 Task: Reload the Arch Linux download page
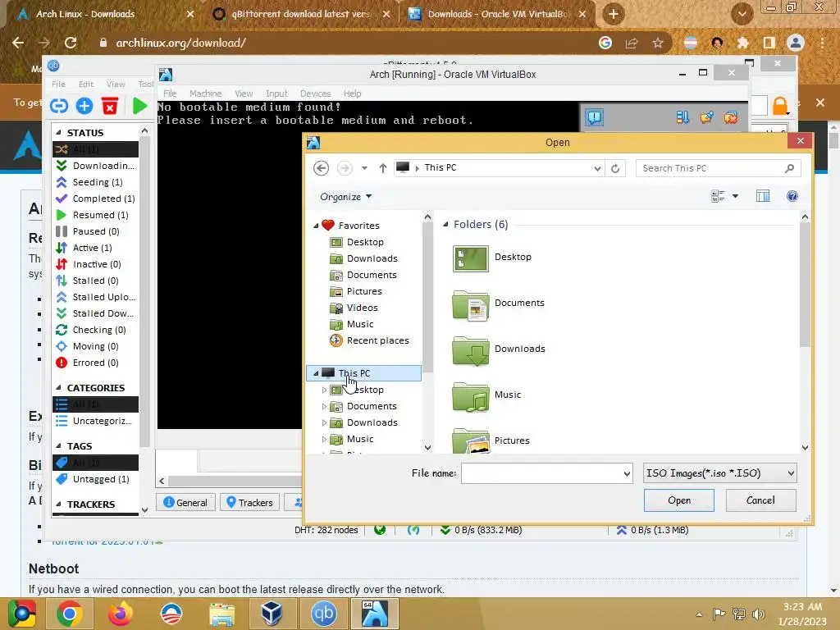pyautogui.click(x=71, y=43)
